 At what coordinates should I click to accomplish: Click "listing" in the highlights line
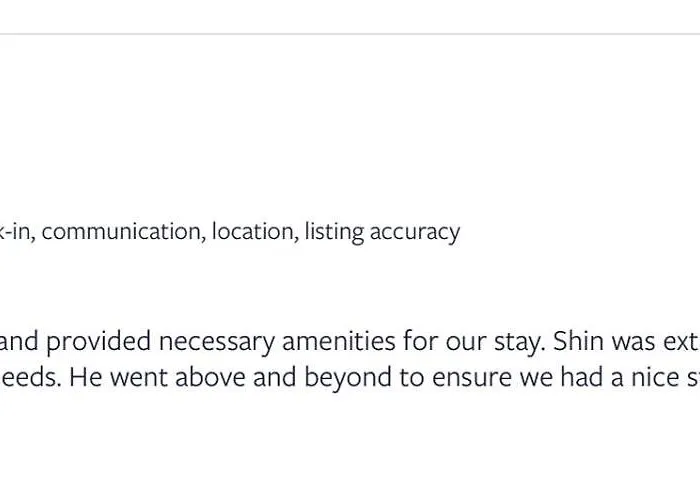tap(334, 233)
